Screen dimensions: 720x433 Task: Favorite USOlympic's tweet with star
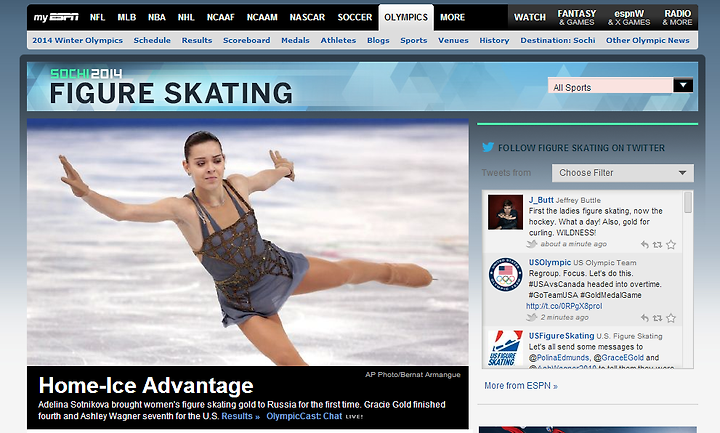pyautogui.click(x=671, y=317)
